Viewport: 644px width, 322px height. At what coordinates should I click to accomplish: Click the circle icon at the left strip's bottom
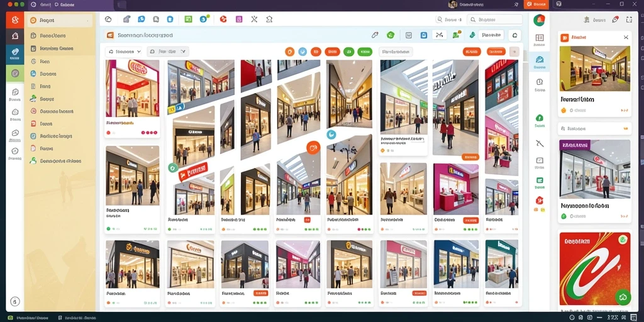15,301
